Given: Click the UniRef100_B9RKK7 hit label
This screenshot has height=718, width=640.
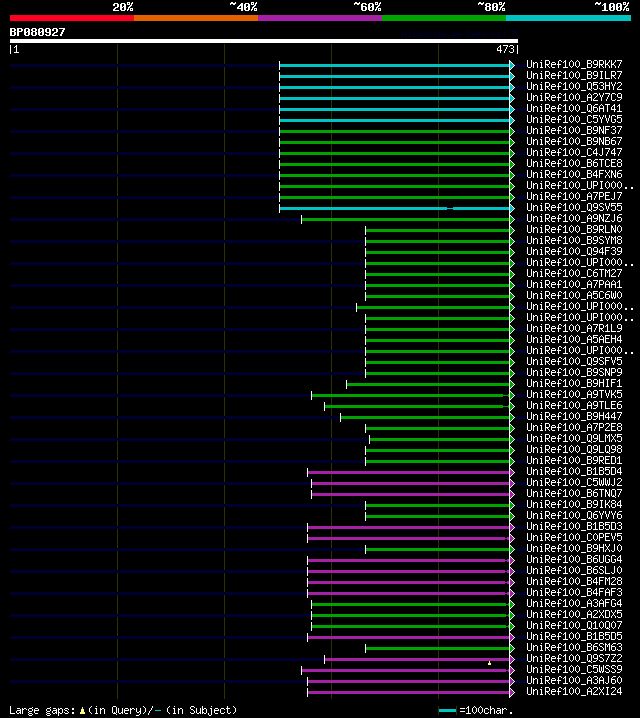Looking at the screenshot, I should [x=574, y=65].
